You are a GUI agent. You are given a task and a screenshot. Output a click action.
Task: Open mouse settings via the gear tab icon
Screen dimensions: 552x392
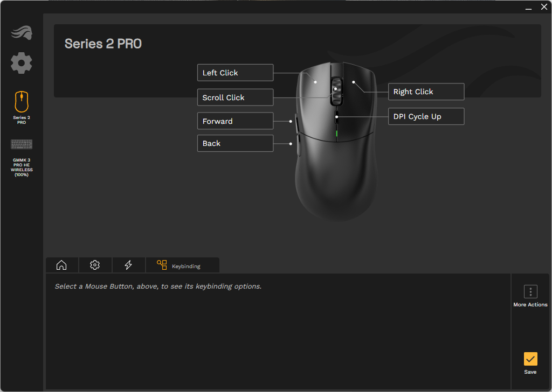95,265
